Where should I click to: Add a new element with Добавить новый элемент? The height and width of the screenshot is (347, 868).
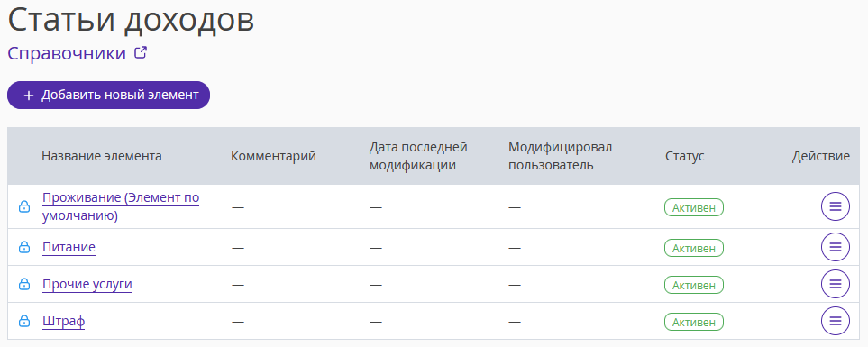click(108, 96)
